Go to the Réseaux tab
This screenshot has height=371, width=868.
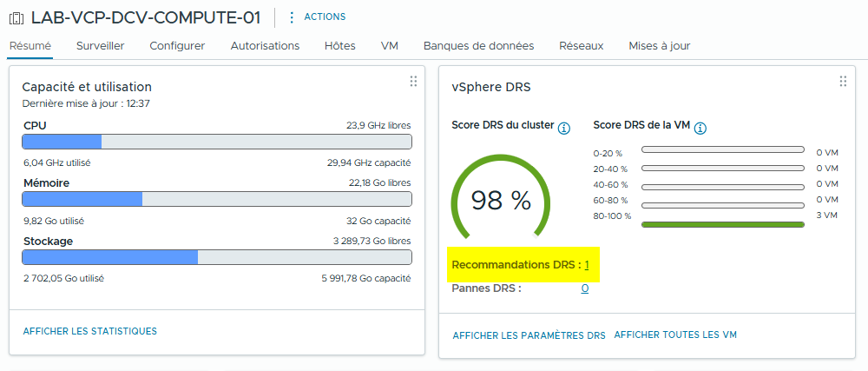point(582,46)
